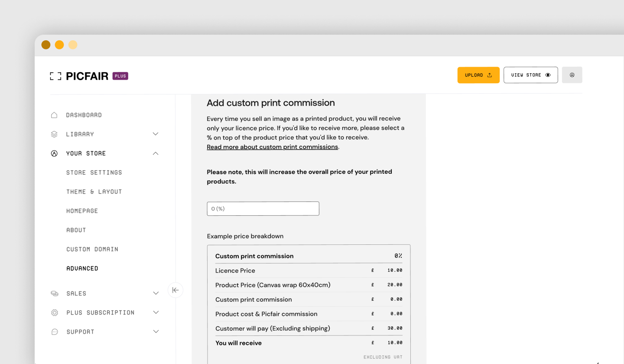This screenshot has height=364, width=624.
Task: Click the orange minimize window dot
Action: [x=59, y=45]
